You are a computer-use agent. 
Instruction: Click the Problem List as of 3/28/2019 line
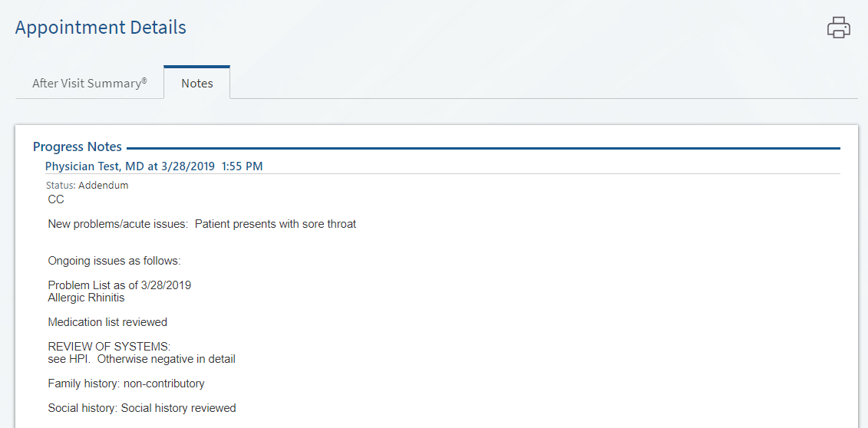click(120, 286)
